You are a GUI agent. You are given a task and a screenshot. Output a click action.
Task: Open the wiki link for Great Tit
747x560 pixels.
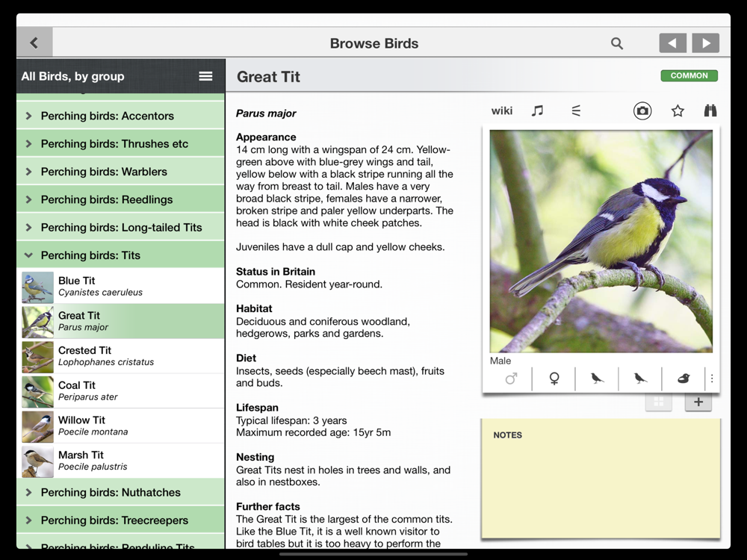point(502,111)
